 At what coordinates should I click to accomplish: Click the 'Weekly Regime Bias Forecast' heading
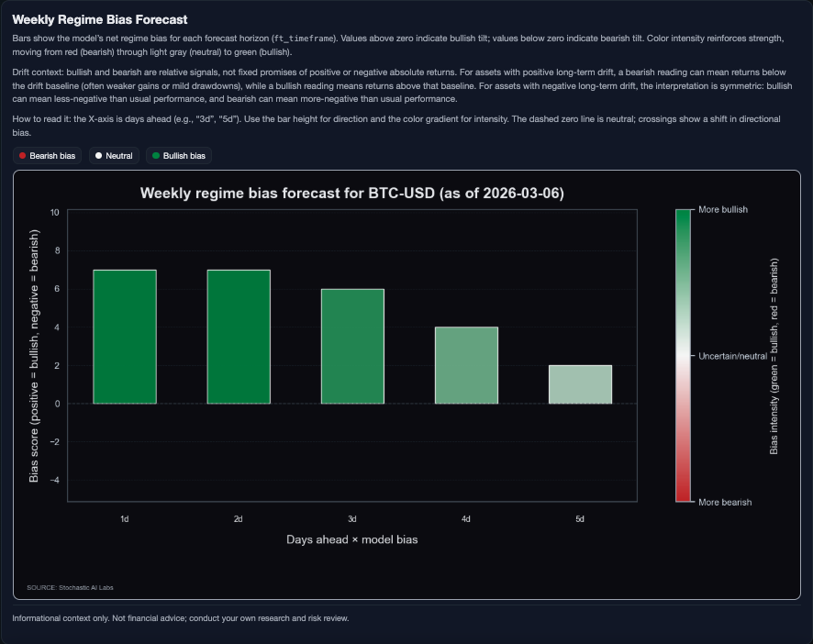(x=99, y=19)
